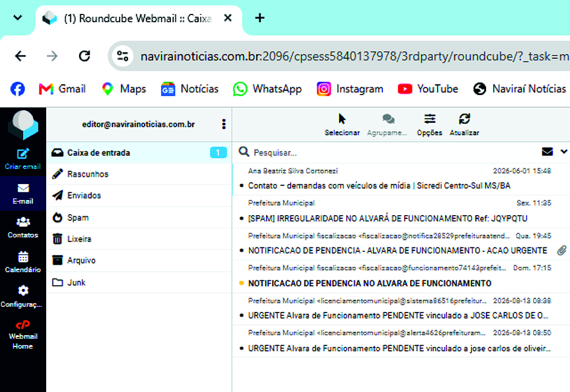
Task: Click sender Ana Beatriz Silva Cortonezi
Action: click(x=293, y=171)
